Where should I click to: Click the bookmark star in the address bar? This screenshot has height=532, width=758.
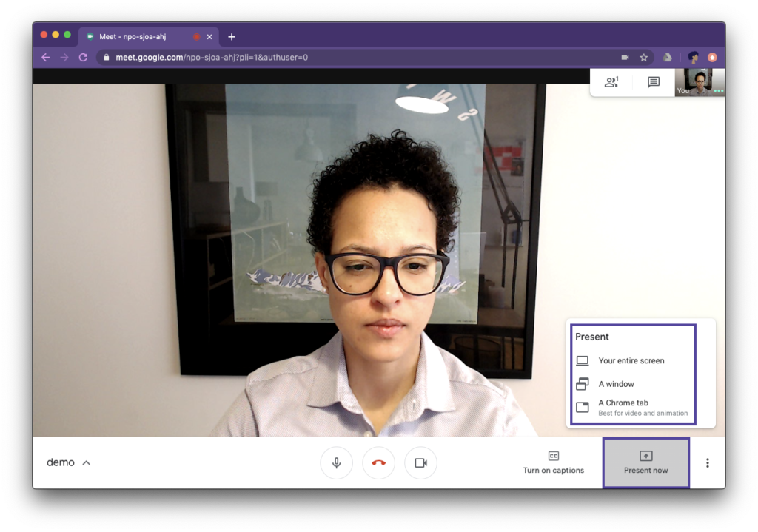pos(645,57)
